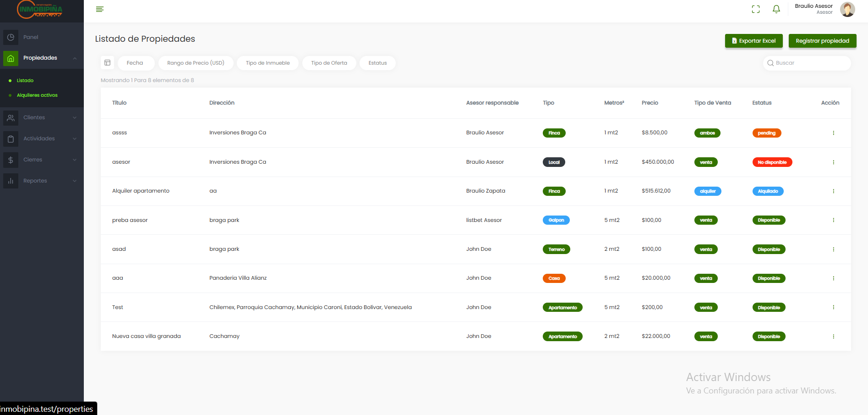Click the $450.000,00 price cell
The height and width of the screenshot is (415, 868).
point(658,162)
